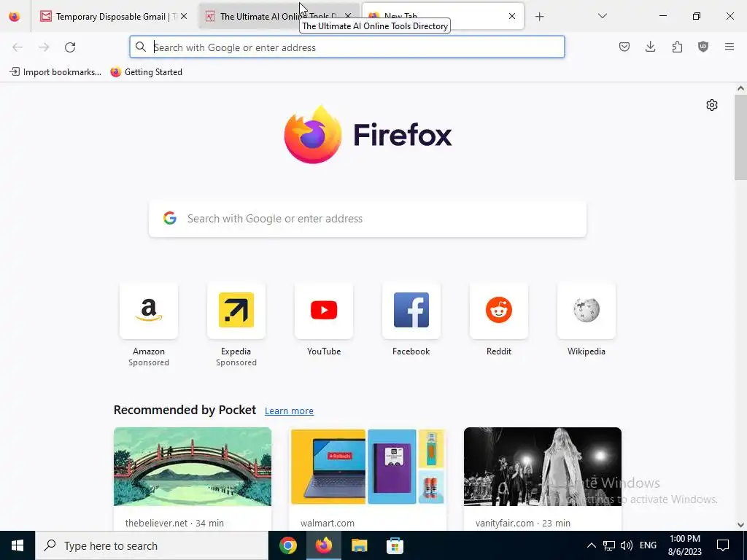This screenshot has height=560, width=747.
Task: Open the Firefox application menu
Action: click(729, 47)
